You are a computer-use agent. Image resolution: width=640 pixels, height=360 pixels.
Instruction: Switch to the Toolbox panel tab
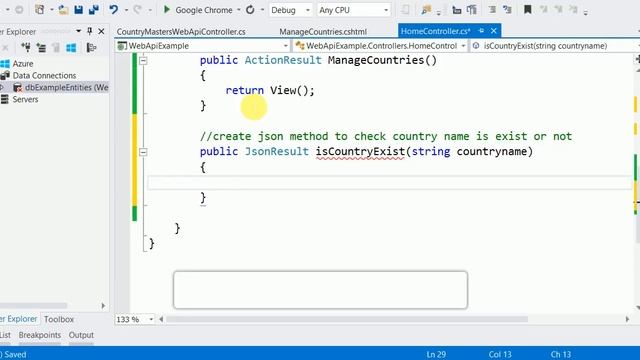(x=59, y=319)
